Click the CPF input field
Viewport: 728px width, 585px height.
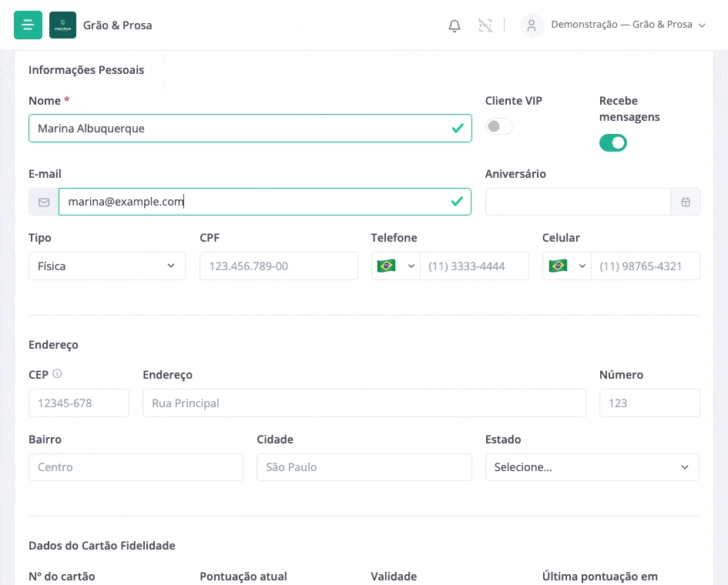pos(279,266)
